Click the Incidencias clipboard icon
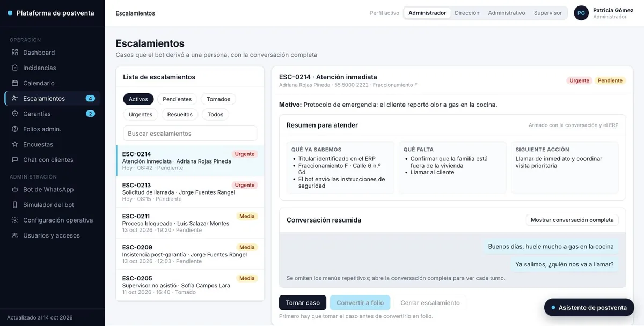The height and width of the screenshot is (326, 644). (x=15, y=68)
